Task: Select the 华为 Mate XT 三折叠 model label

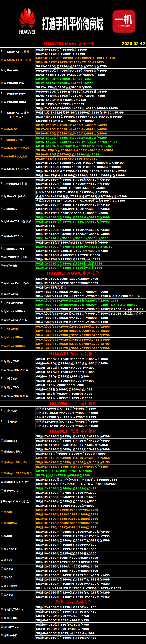Action: [x=15, y=52]
